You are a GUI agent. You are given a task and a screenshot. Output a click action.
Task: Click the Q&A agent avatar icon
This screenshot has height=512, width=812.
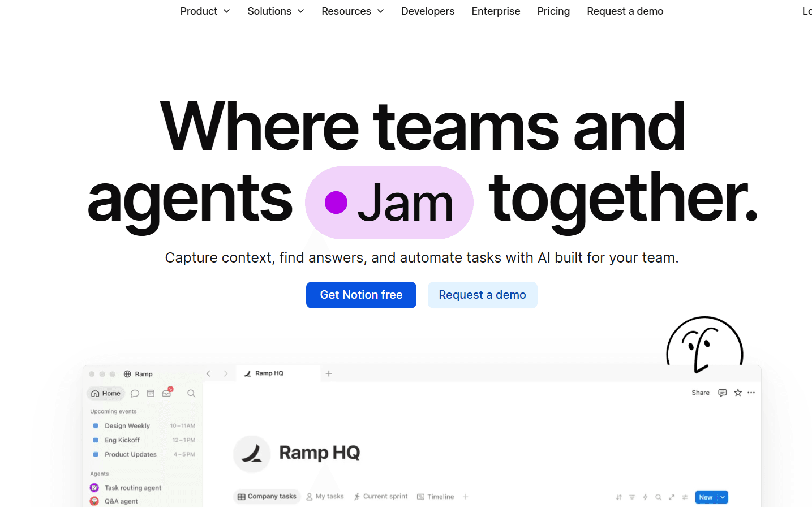coord(94,501)
